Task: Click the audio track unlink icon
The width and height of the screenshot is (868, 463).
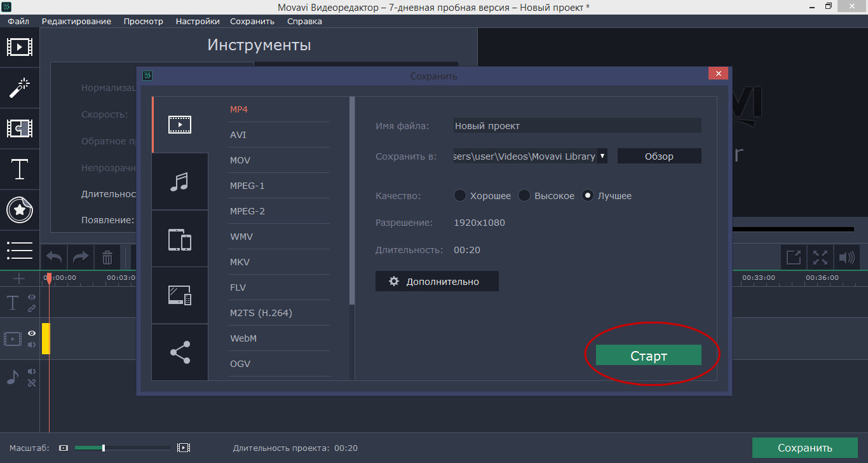Action: click(x=32, y=383)
